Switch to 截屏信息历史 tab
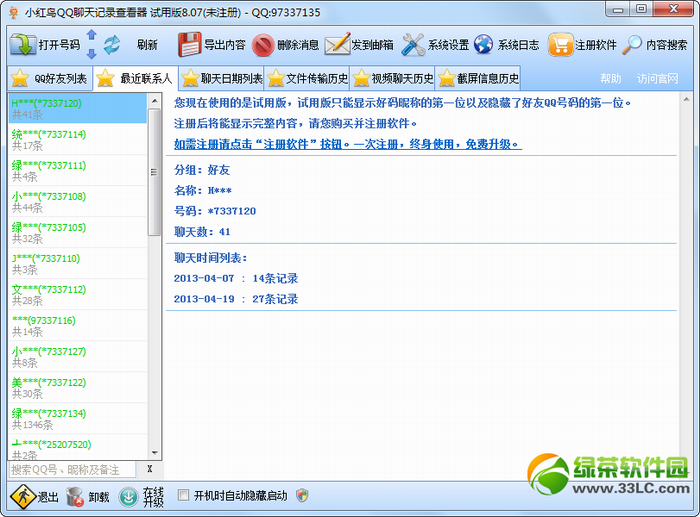 pyautogui.click(x=478, y=79)
